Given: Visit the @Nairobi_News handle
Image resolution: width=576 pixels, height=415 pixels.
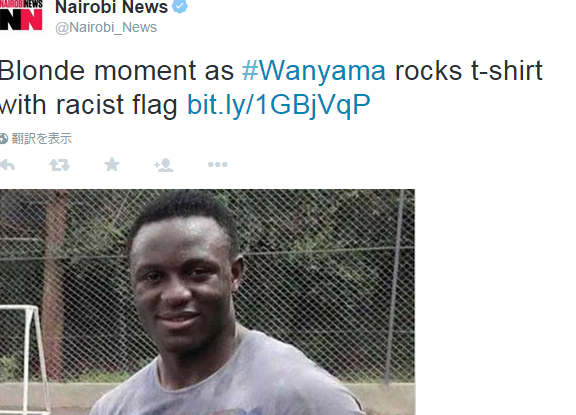Looking at the screenshot, I should (106, 28).
